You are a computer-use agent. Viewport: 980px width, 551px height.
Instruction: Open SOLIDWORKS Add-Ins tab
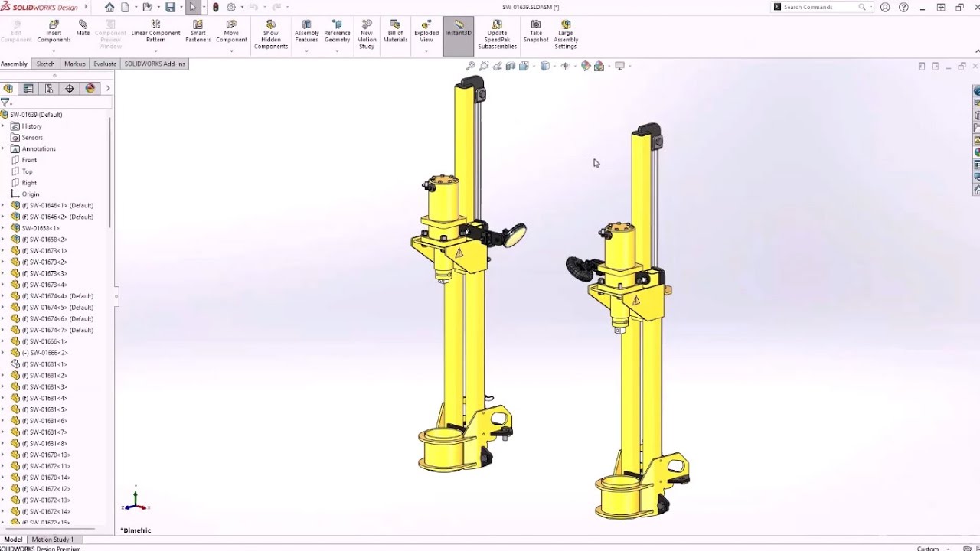pos(155,64)
